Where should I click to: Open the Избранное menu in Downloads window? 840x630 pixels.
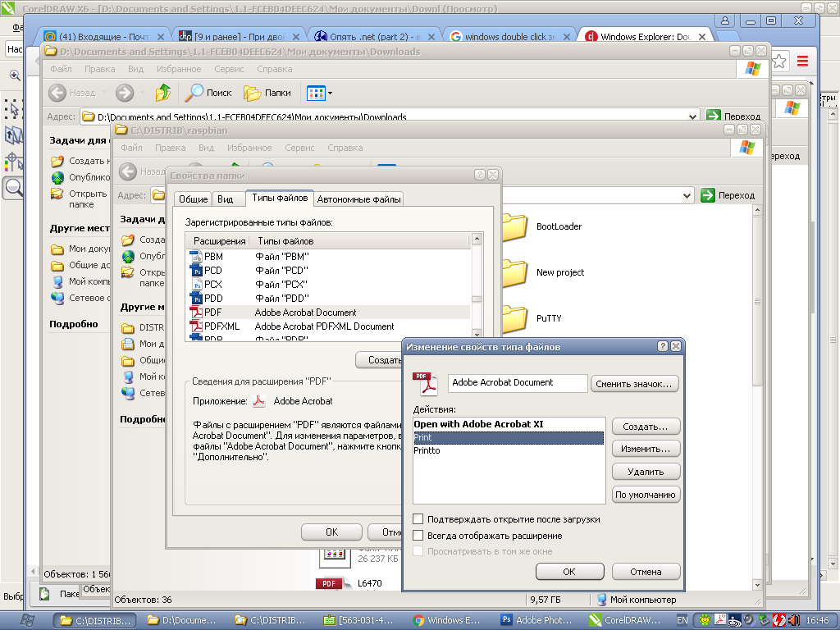tap(179, 69)
